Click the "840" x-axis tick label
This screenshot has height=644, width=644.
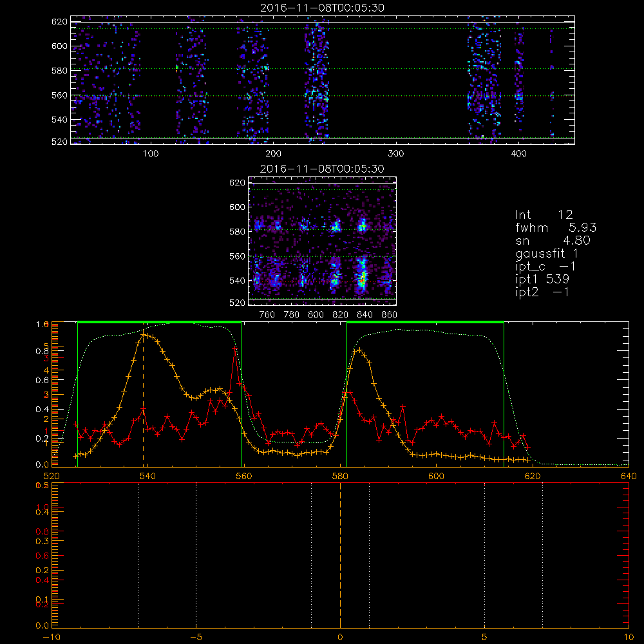365,315
